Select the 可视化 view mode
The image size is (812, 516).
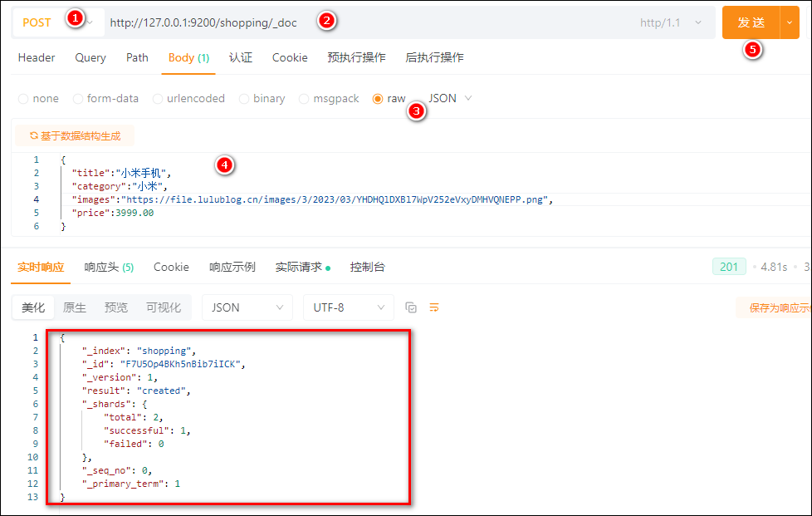164,307
